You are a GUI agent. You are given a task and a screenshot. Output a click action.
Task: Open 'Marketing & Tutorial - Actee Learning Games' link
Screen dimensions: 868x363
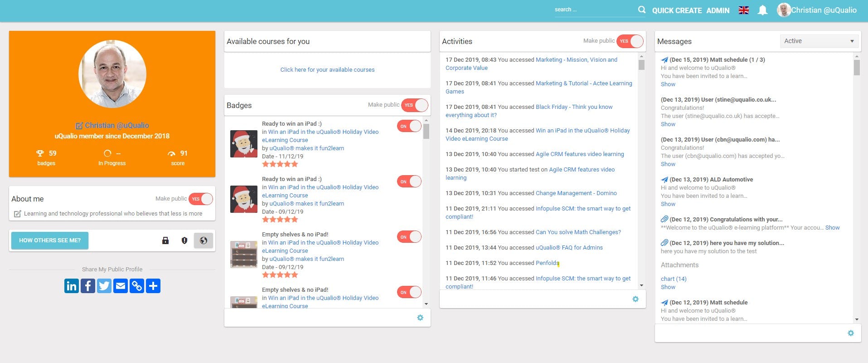[x=539, y=88]
